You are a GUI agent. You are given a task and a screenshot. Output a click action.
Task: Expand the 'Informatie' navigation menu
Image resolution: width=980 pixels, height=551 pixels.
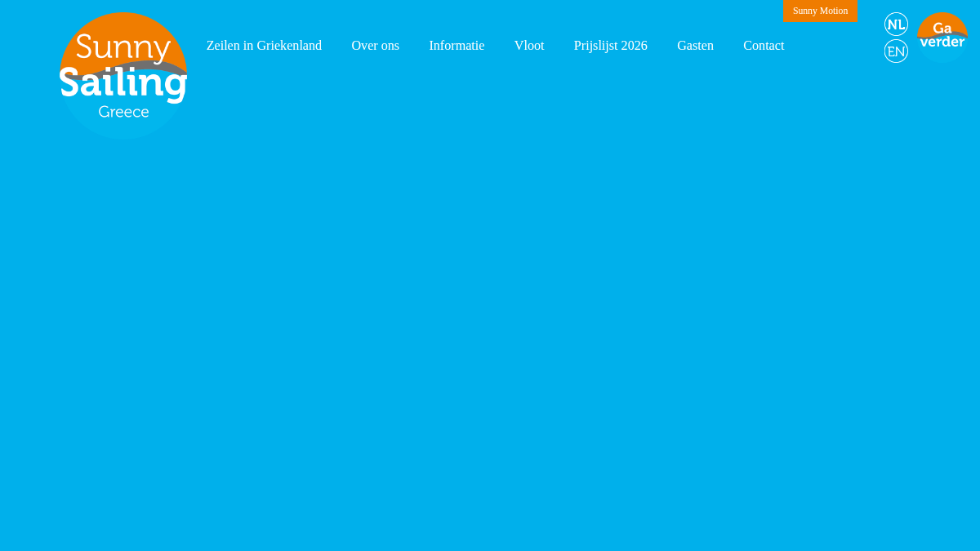pyautogui.click(x=457, y=46)
